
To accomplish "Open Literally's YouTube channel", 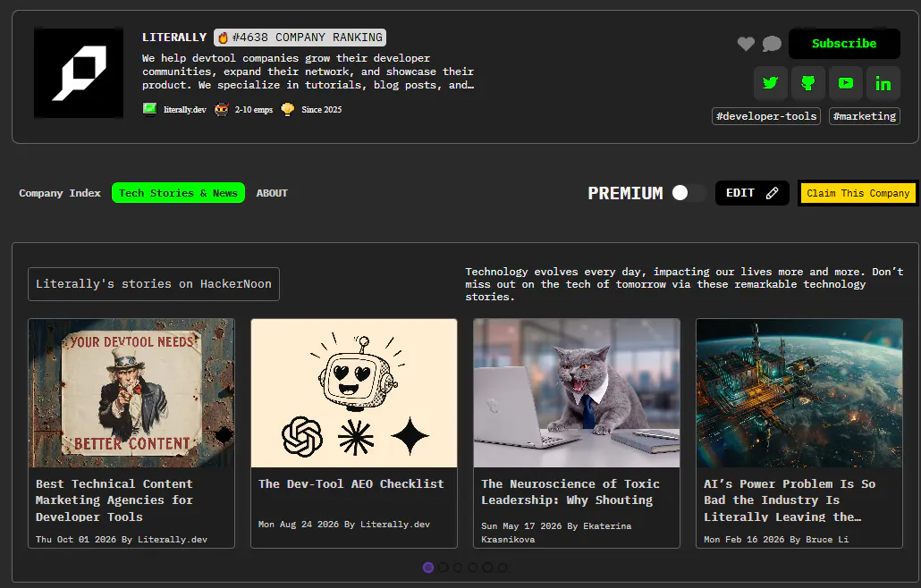I will (845, 83).
